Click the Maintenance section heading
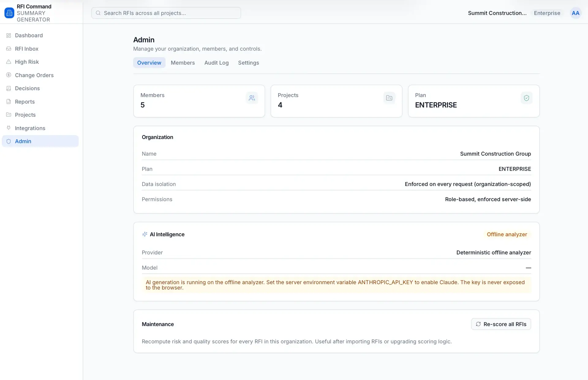588x380 pixels. click(x=158, y=324)
